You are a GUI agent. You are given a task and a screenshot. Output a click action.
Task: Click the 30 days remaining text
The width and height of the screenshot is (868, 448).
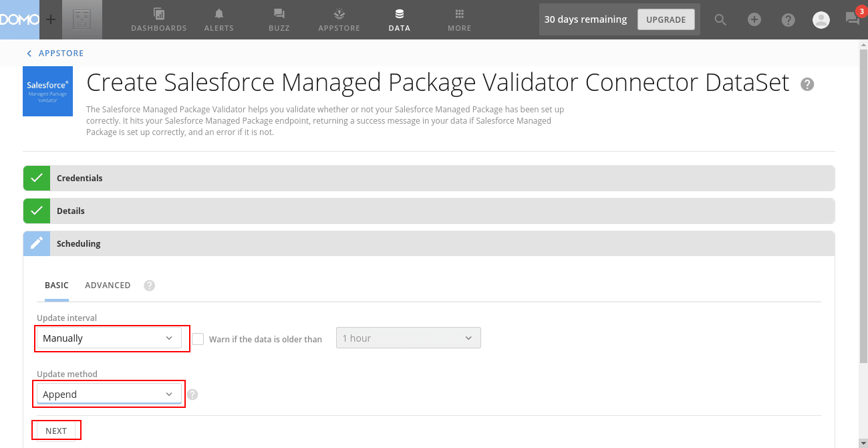(x=585, y=19)
